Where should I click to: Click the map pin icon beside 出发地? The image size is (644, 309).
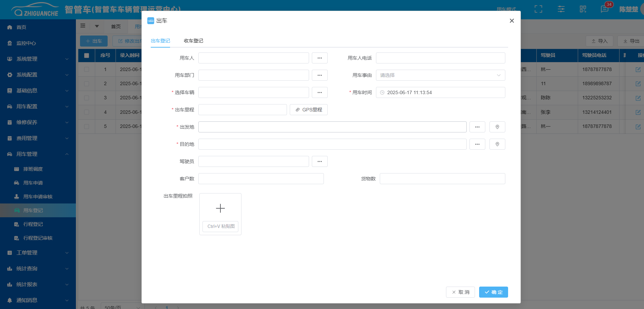(497, 127)
